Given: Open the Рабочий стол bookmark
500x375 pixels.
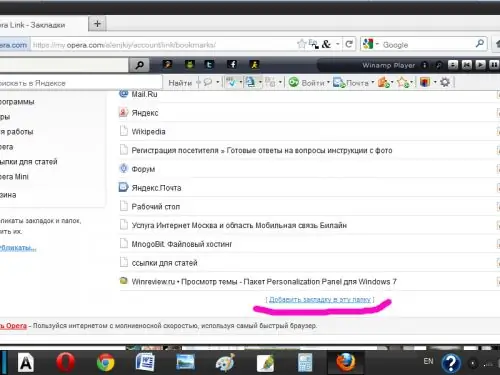Looking at the screenshot, I should (x=156, y=207).
